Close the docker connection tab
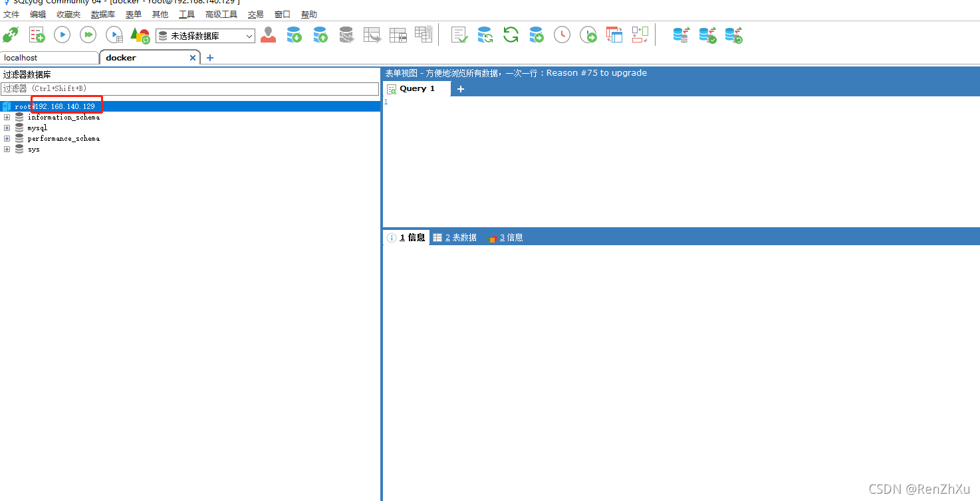Viewport: 980px width, 501px height. pyautogui.click(x=193, y=58)
